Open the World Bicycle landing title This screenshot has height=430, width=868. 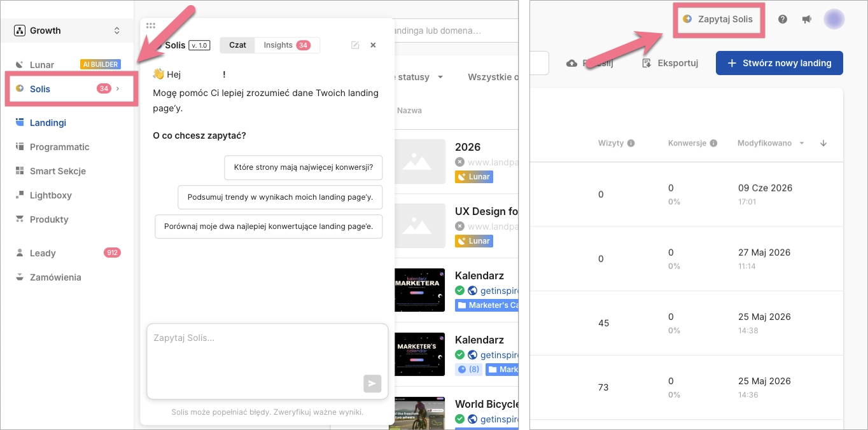click(x=487, y=404)
